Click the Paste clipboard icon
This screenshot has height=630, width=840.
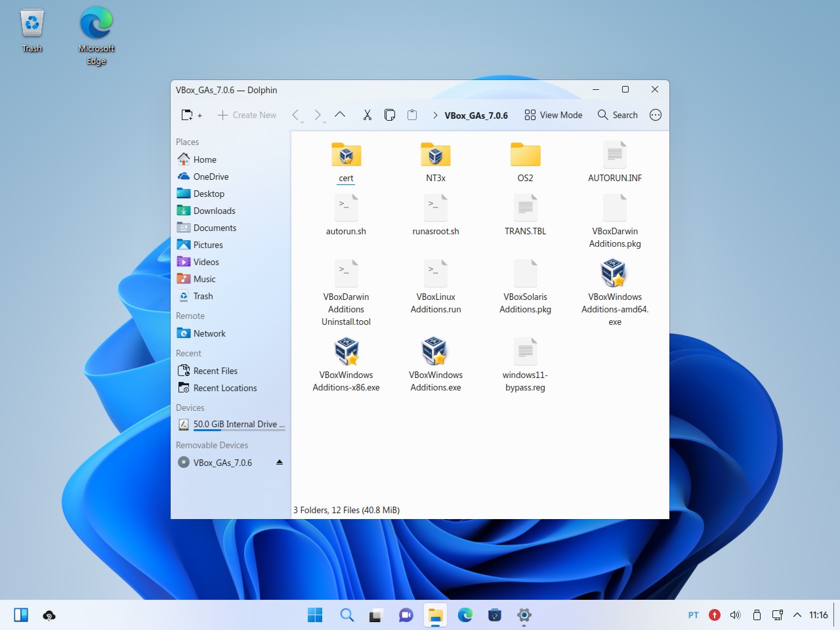[412, 115]
